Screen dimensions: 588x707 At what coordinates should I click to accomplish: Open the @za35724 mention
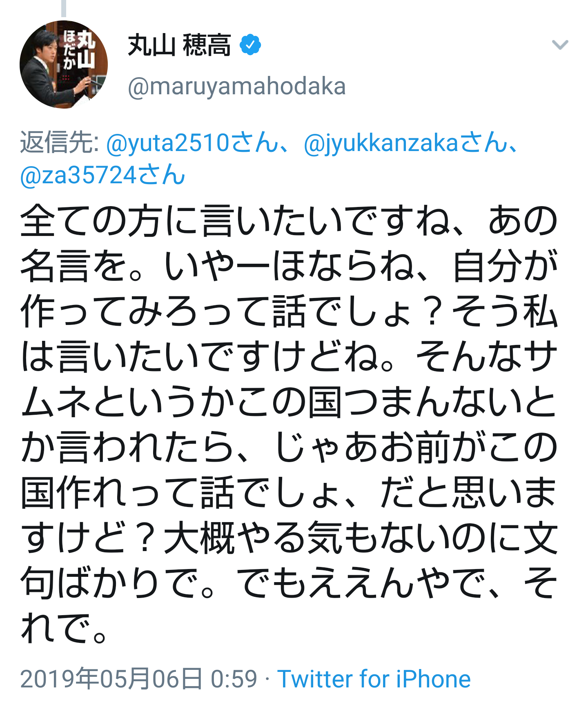pyautogui.click(x=102, y=175)
